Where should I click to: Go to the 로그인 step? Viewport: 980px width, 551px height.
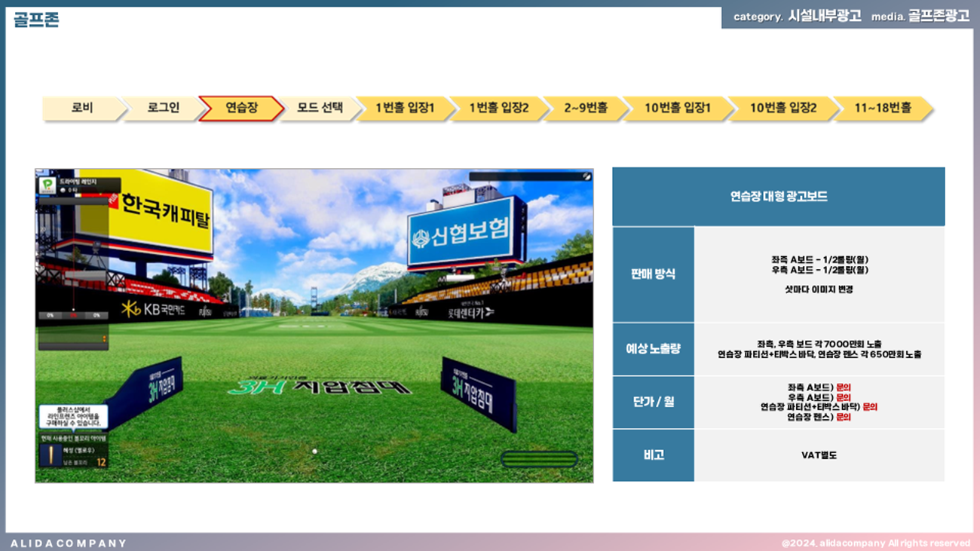pos(163,108)
